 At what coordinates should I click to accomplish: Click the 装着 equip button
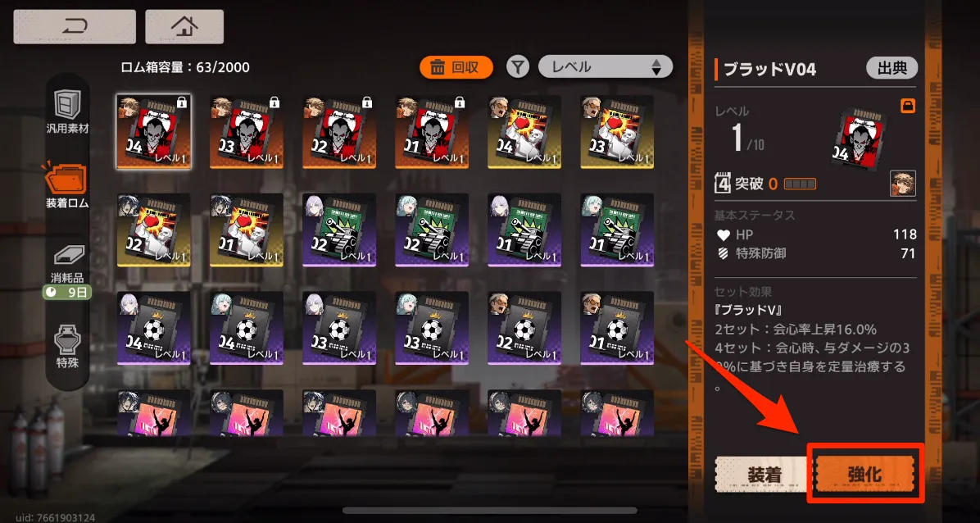(x=764, y=474)
